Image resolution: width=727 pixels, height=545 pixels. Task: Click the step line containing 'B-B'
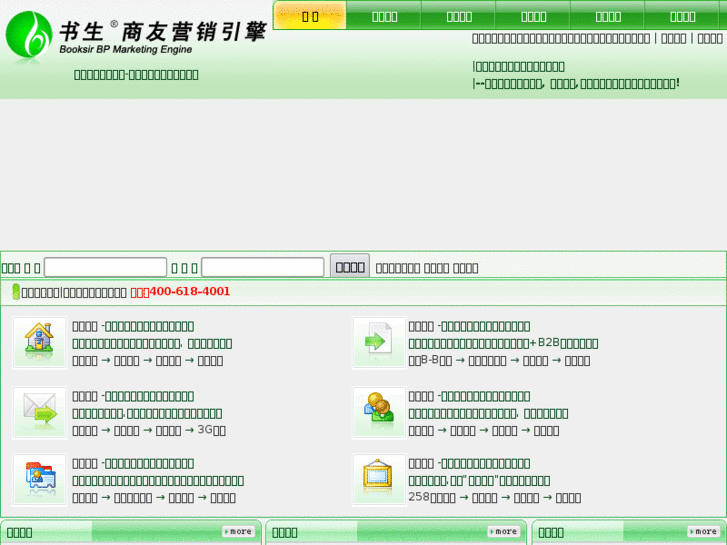point(499,360)
